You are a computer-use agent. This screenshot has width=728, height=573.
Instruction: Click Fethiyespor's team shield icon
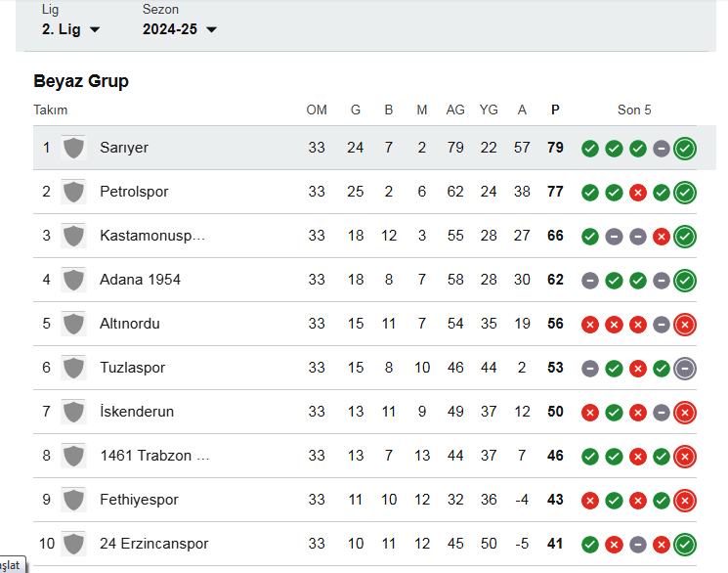[73, 500]
